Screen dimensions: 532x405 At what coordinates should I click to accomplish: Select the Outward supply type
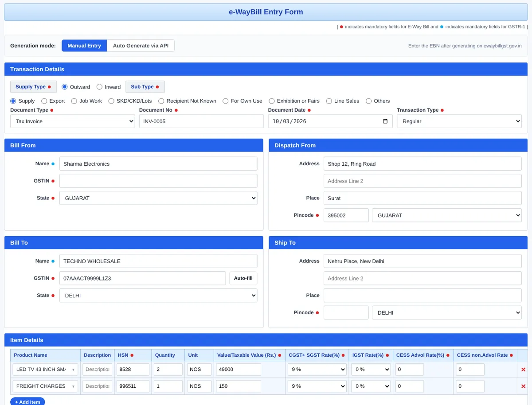(x=65, y=87)
